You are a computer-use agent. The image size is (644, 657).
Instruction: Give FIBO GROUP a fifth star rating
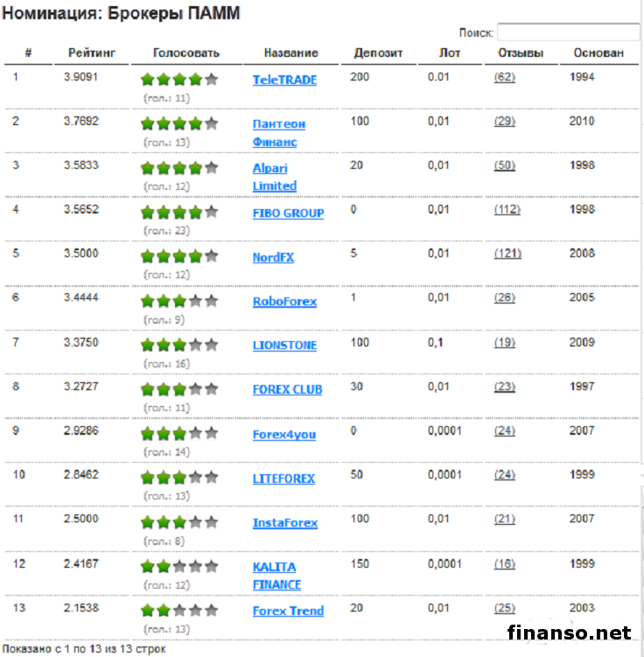click(212, 213)
